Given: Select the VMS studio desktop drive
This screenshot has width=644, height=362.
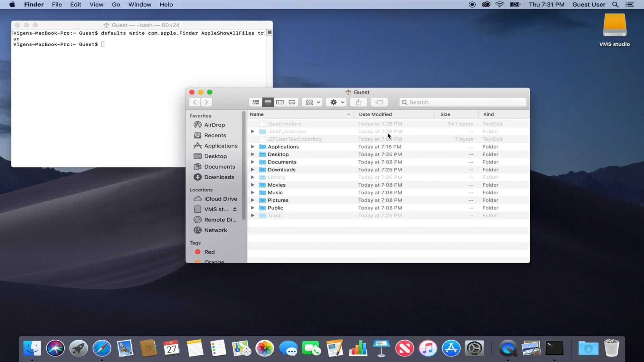Looking at the screenshot, I should (614, 30).
